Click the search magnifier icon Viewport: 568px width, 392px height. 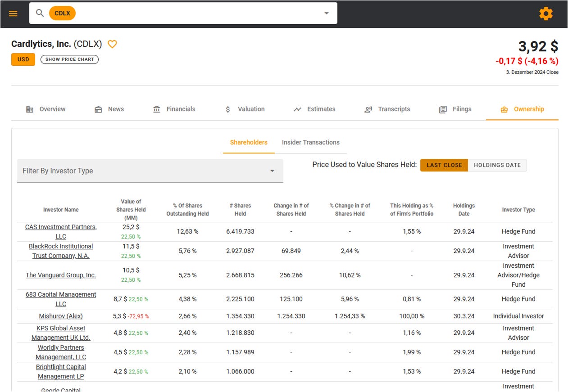tap(40, 13)
